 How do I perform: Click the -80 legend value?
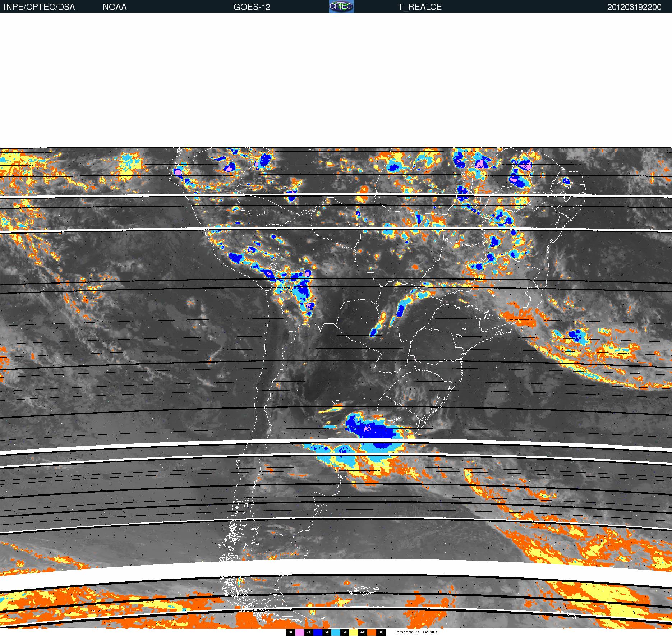[x=290, y=632]
